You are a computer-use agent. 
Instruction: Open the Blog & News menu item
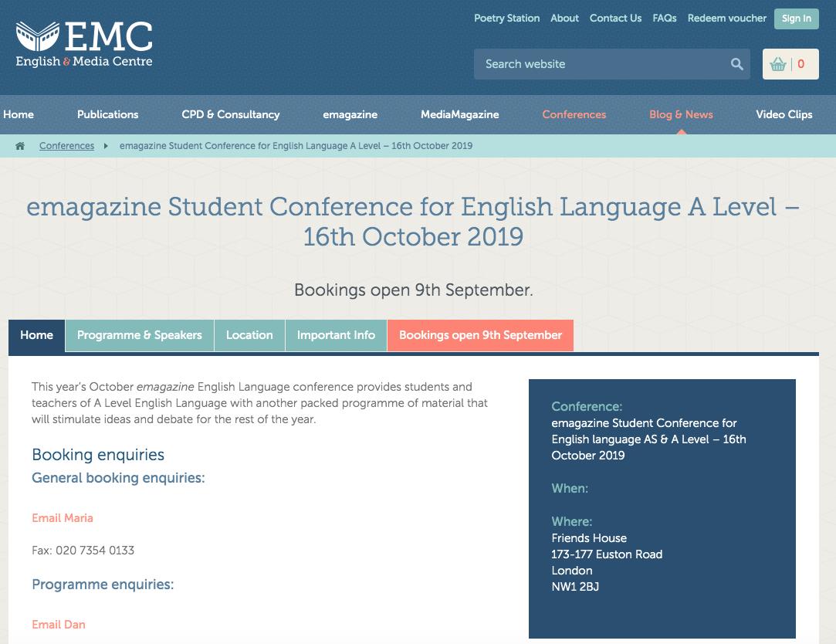click(681, 114)
